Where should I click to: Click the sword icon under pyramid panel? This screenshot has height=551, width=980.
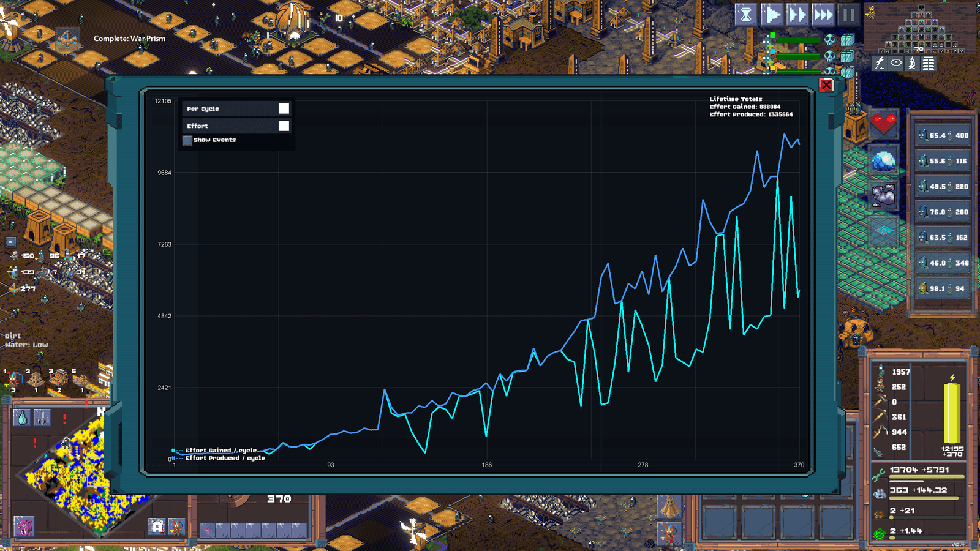(880, 63)
